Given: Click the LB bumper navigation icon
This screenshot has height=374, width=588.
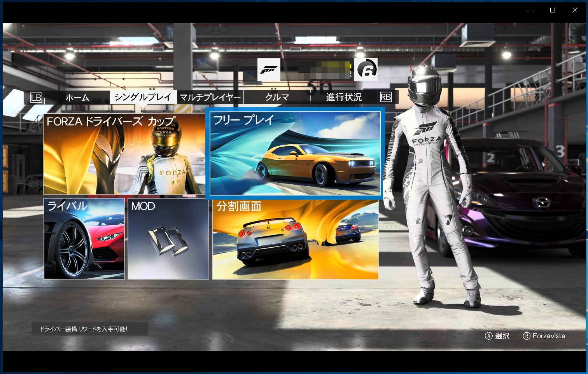Looking at the screenshot, I should (x=36, y=97).
